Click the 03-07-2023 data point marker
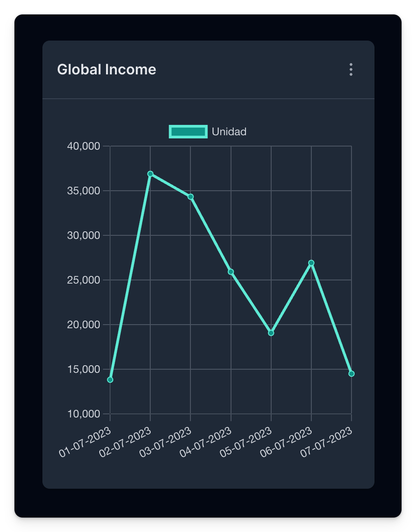Viewport: 416px width, 532px height. click(x=190, y=197)
